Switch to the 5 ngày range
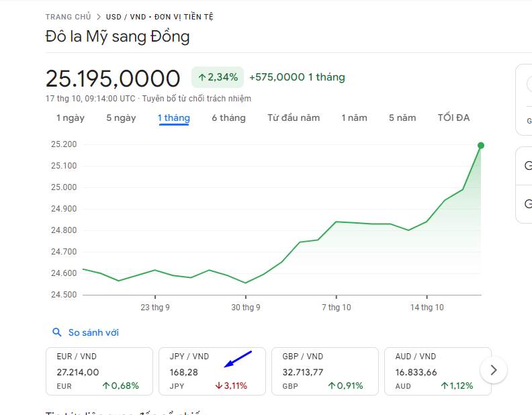Viewport: 532px width, 415px height. (121, 118)
